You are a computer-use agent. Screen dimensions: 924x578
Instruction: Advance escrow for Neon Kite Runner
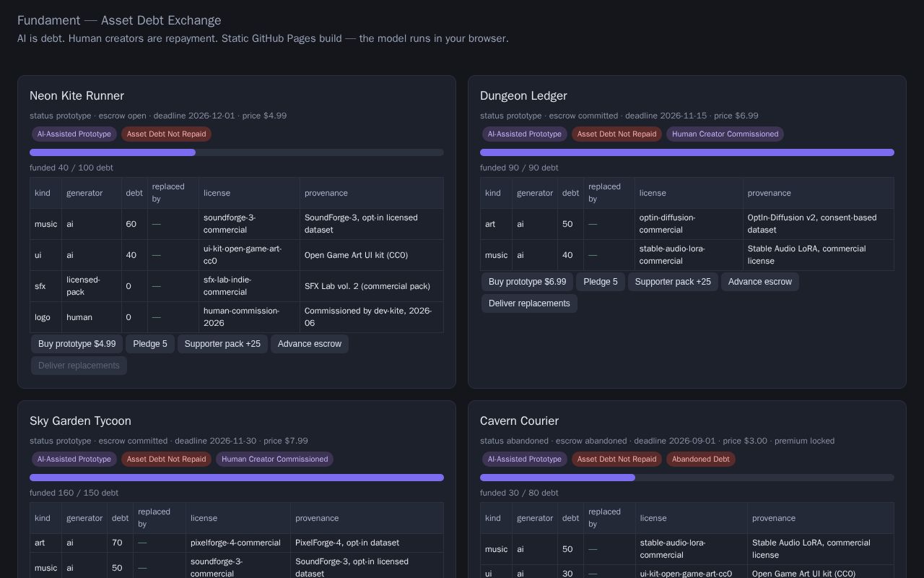coord(310,344)
